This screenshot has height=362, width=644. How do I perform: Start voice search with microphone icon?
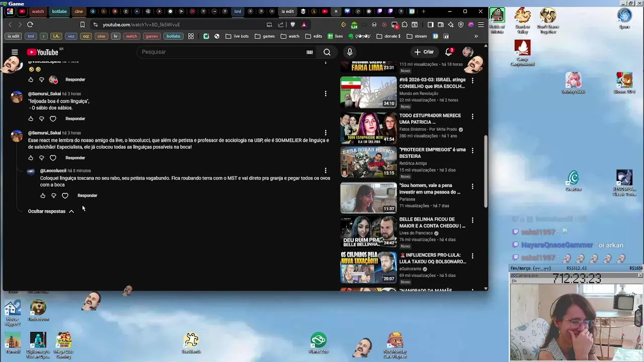[350, 52]
